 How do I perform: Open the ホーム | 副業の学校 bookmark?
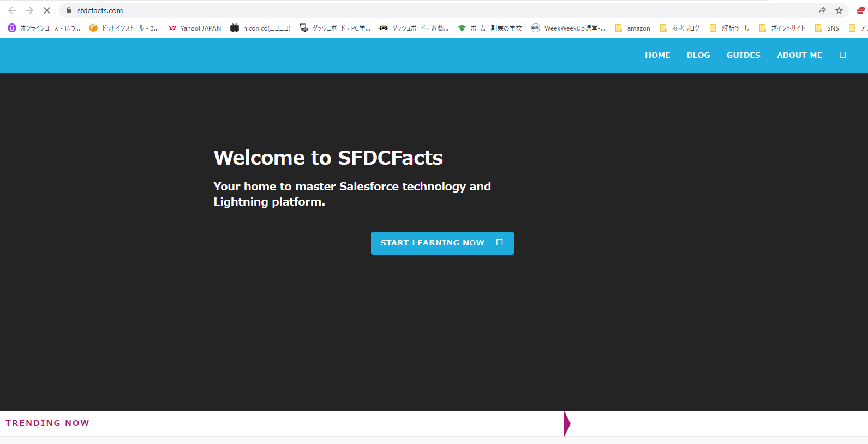(490, 28)
